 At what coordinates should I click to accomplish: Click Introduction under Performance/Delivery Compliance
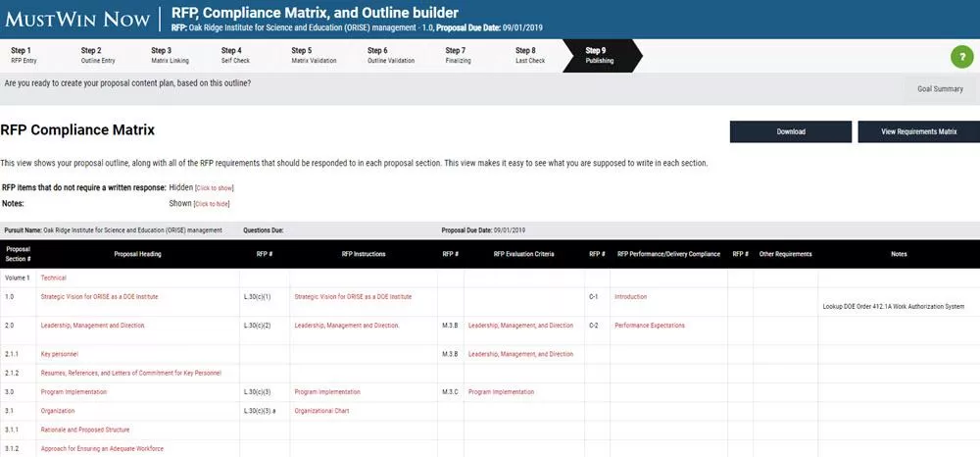click(x=630, y=296)
